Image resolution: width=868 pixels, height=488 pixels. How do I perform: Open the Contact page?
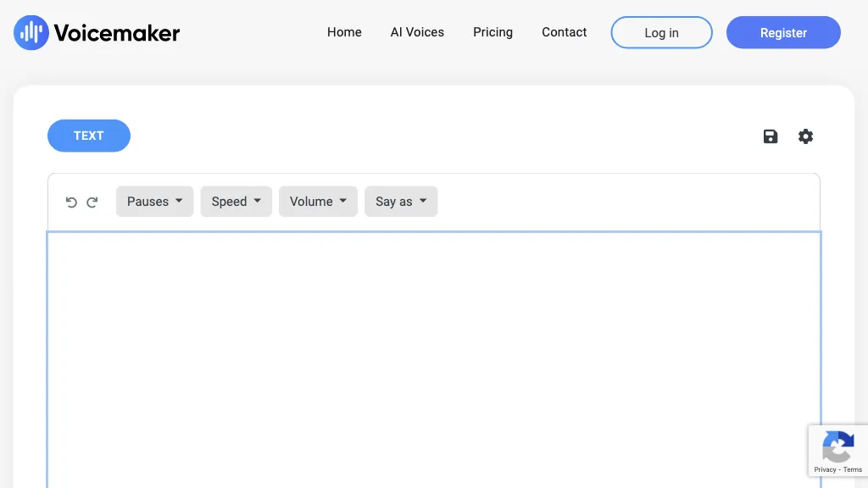point(564,32)
